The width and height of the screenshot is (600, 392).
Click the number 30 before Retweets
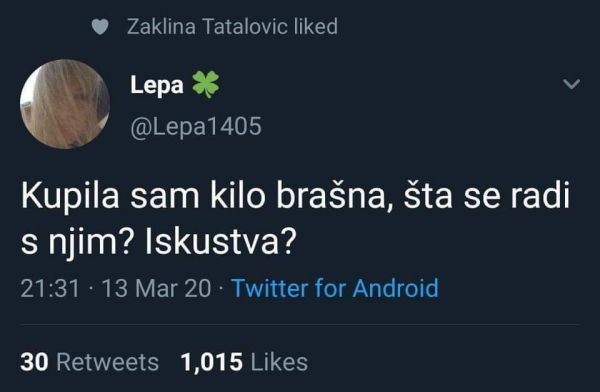click(x=34, y=362)
